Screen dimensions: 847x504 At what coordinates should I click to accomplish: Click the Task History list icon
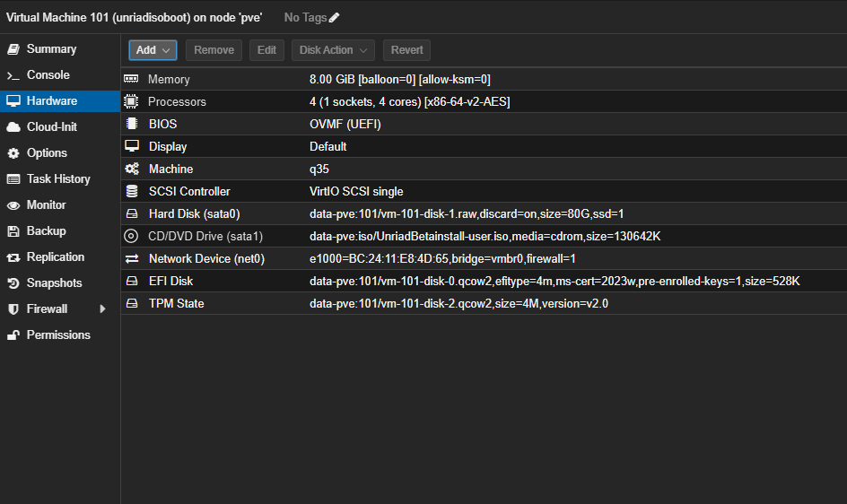pos(13,178)
